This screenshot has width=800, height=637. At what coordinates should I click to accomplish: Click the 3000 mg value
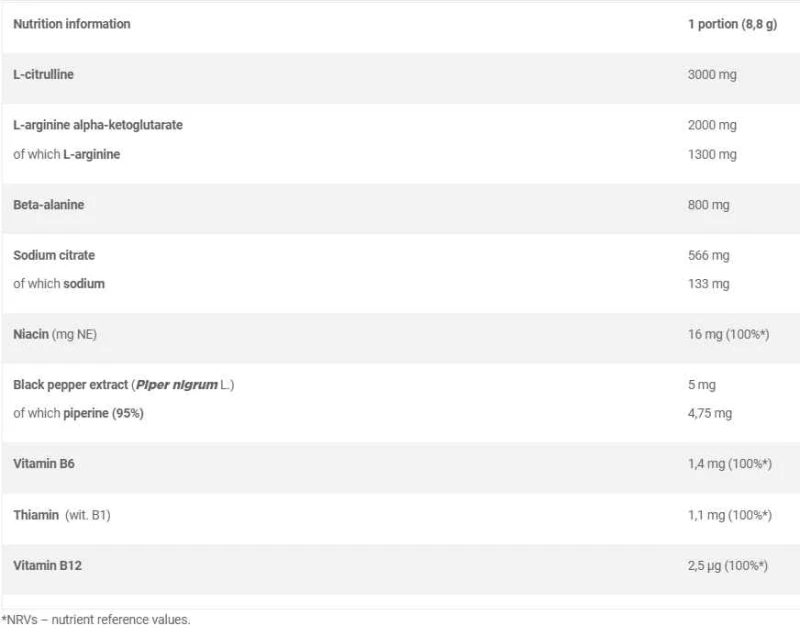click(712, 74)
